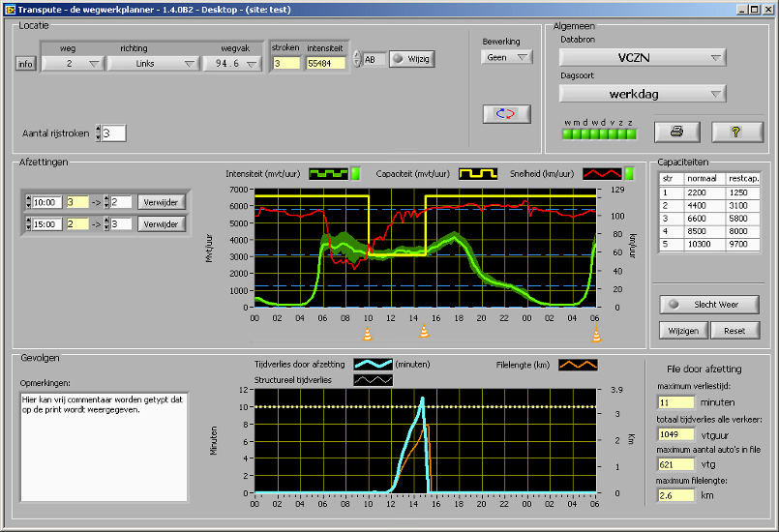Click the Reset button under Capaciteiten
The image size is (779, 532).
[734, 331]
